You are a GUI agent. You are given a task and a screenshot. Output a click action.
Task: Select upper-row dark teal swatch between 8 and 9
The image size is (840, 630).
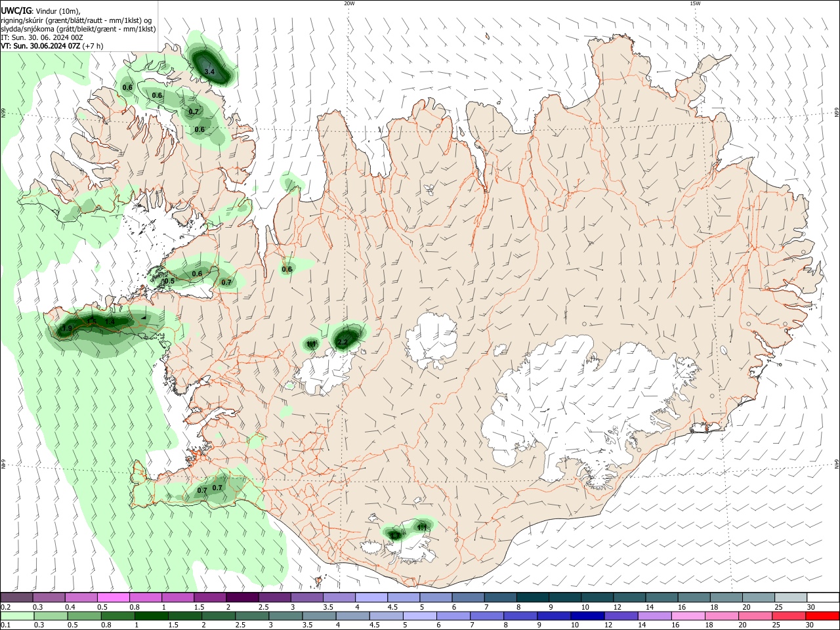(x=533, y=598)
